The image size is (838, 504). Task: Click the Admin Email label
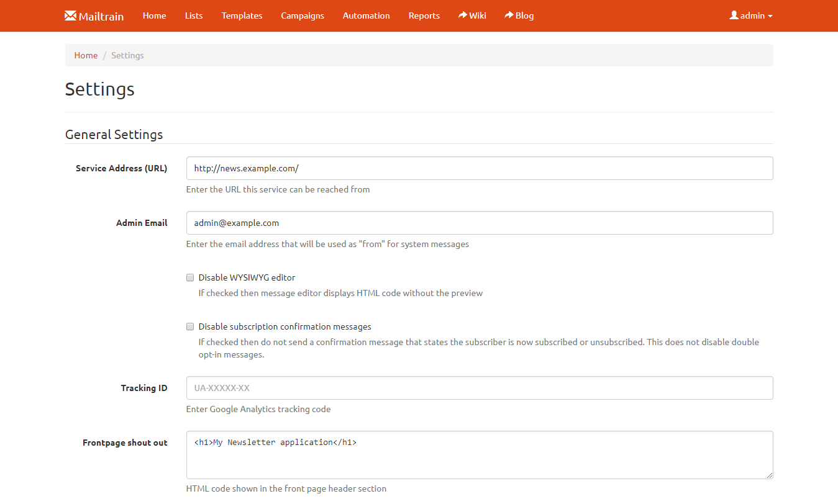(x=142, y=223)
